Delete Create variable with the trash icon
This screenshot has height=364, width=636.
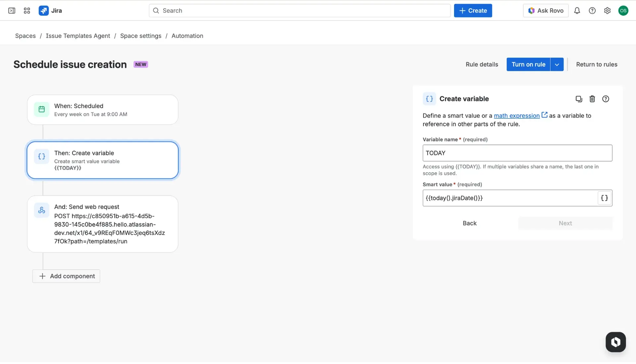tap(592, 99)
